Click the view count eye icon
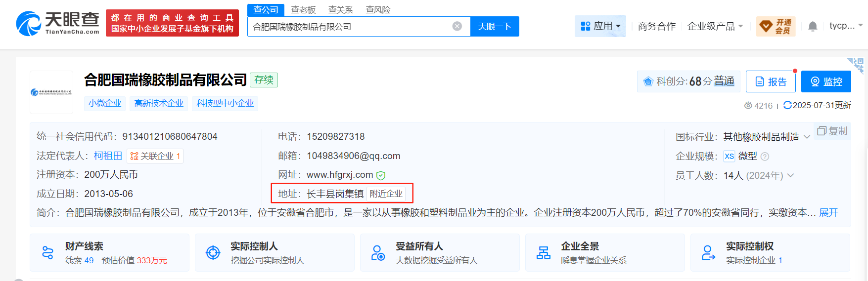This screenshot has width=868, height=281. [748, 106]
